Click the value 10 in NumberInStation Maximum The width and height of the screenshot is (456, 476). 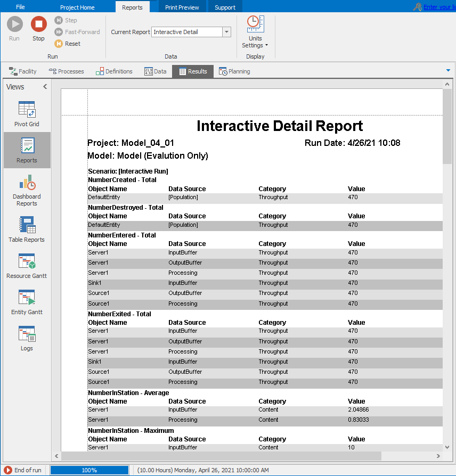(x=351, y=447)
